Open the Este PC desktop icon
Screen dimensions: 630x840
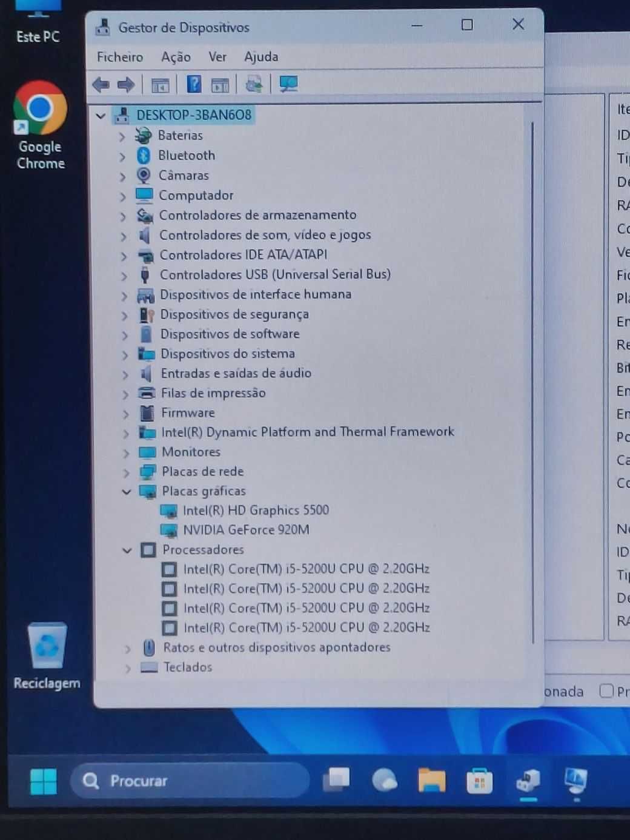(38, 22)
